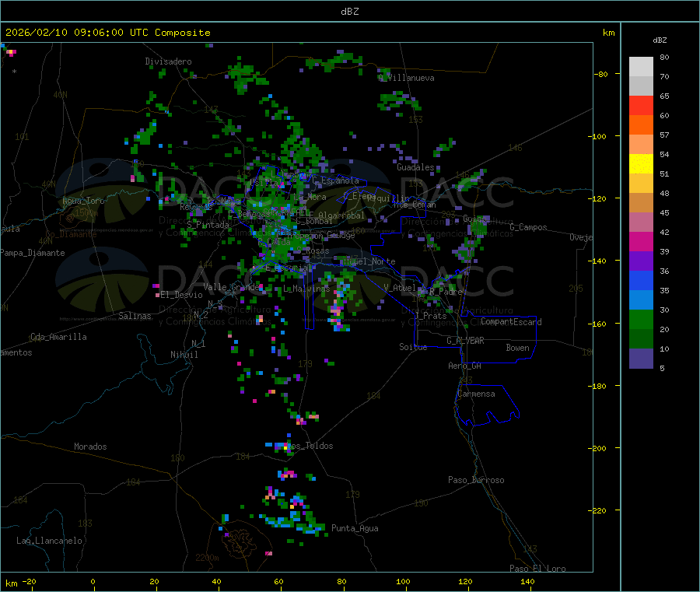Select the 'Paso_Barroso' label
Image resolution: width=700 pixels, height=592 pixels.
tap(476, 481)
